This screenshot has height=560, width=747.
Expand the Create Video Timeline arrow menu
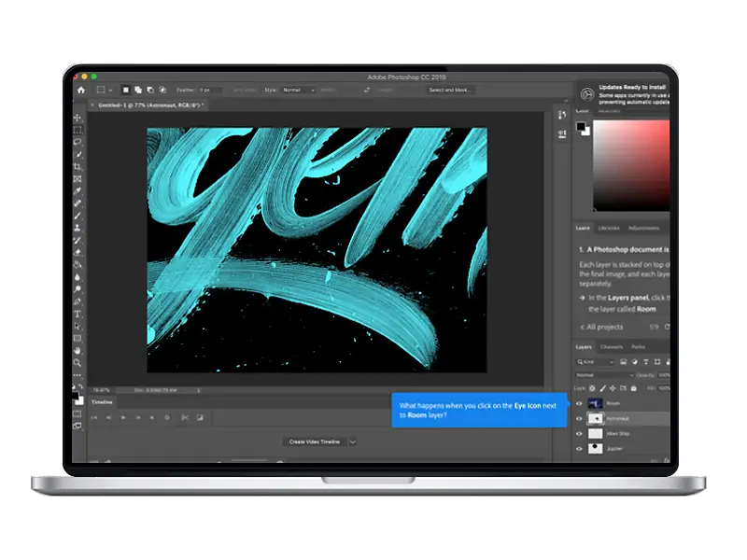coord(353,441)
